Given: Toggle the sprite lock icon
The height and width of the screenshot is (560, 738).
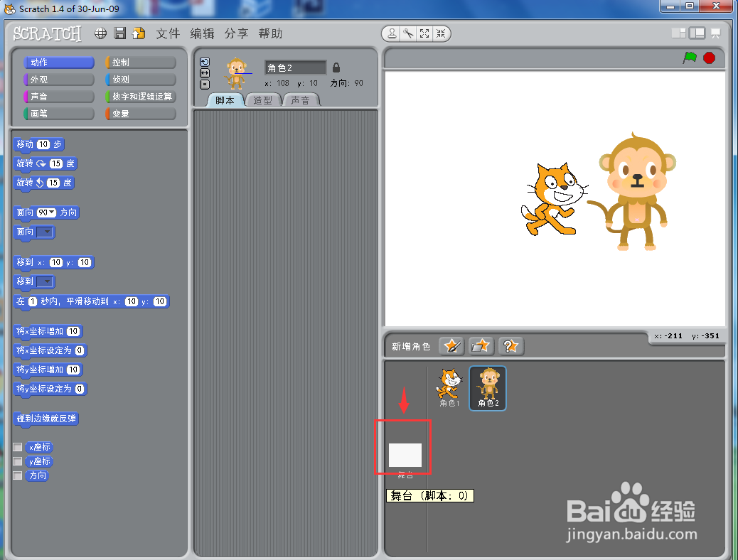Looking at the screenshot, I should 336,68.
